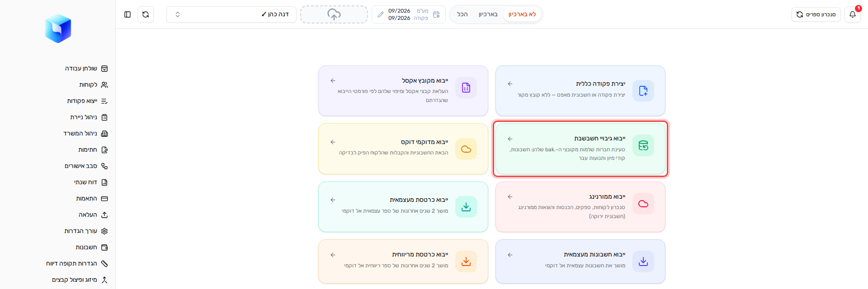Image resolution: width=868 pixels, height=289 pixels.
Task: Select the לא בארכיון filter
Action: [x=522, y=14]
